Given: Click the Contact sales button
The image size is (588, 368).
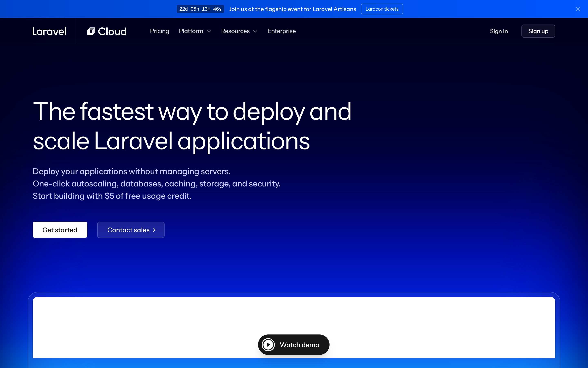Looking at the screenshot, I should [131, 230].
